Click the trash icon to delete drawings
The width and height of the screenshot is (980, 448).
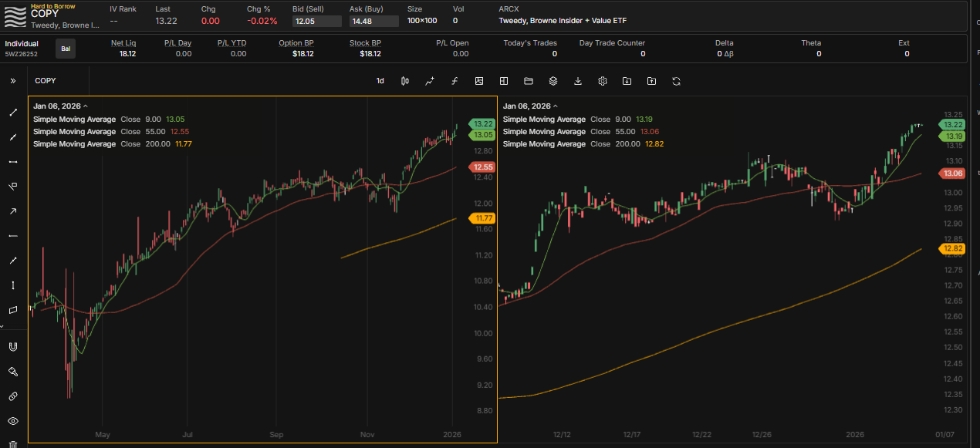click(x=13, y=444)
